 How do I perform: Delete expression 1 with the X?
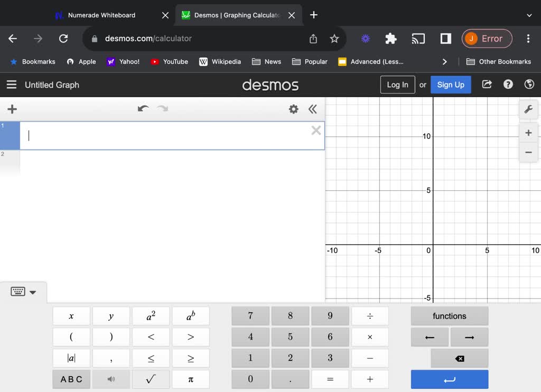316,130
